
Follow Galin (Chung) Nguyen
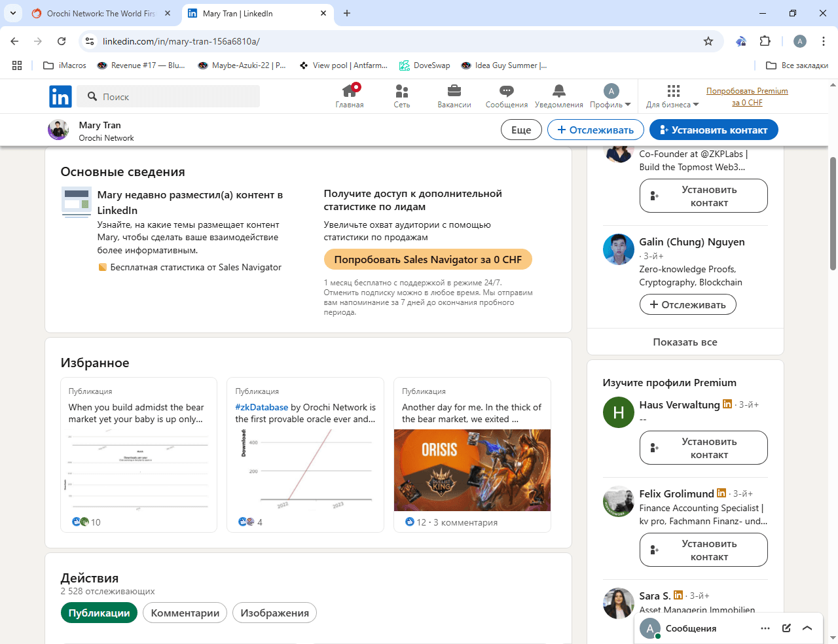click(687, 304)
